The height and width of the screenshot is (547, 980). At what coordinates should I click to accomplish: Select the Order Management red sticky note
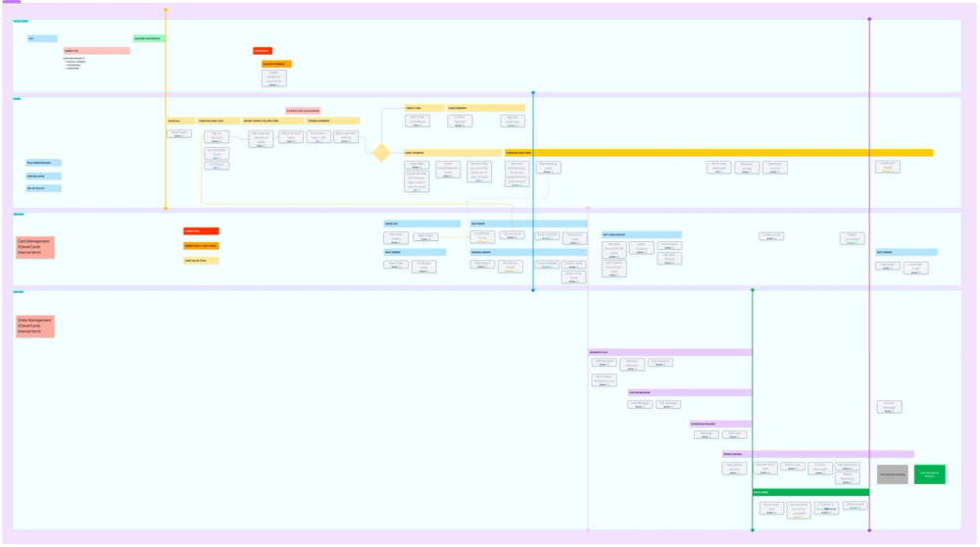[35, 326]
